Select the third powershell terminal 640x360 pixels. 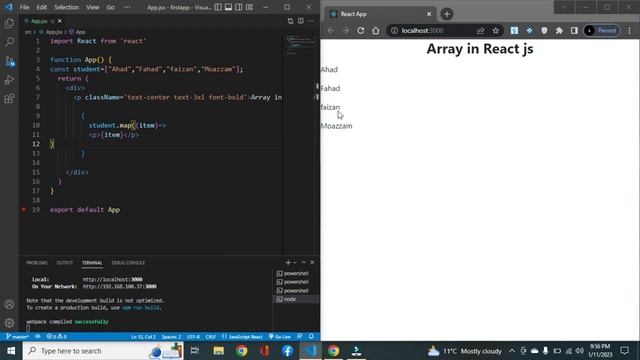pos(296,291)
